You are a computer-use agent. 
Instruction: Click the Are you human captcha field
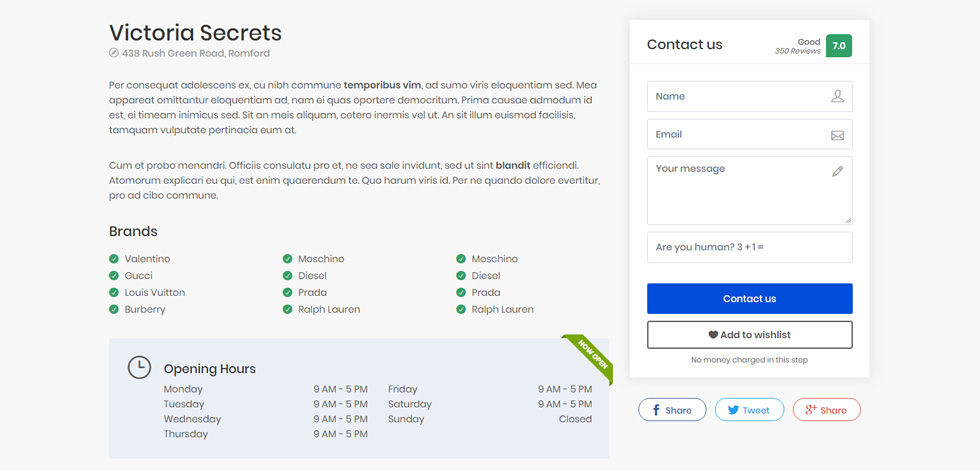point(749,247)
